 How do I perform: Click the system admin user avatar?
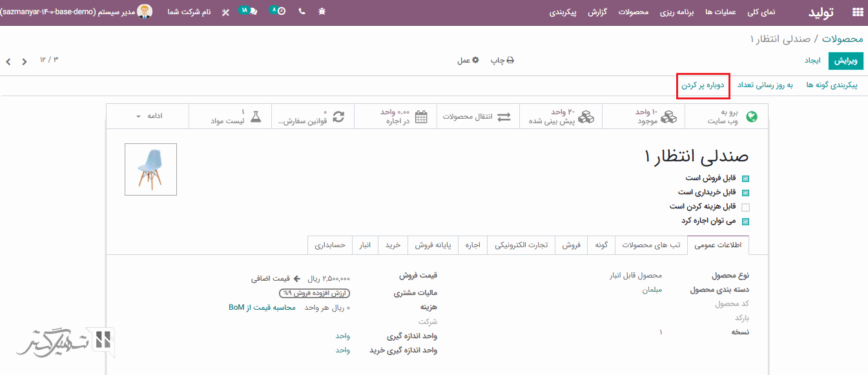click(145, 12)
